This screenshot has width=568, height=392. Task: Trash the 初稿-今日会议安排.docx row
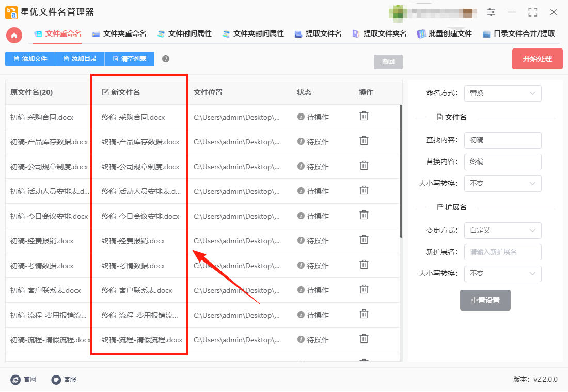(364, 216)
